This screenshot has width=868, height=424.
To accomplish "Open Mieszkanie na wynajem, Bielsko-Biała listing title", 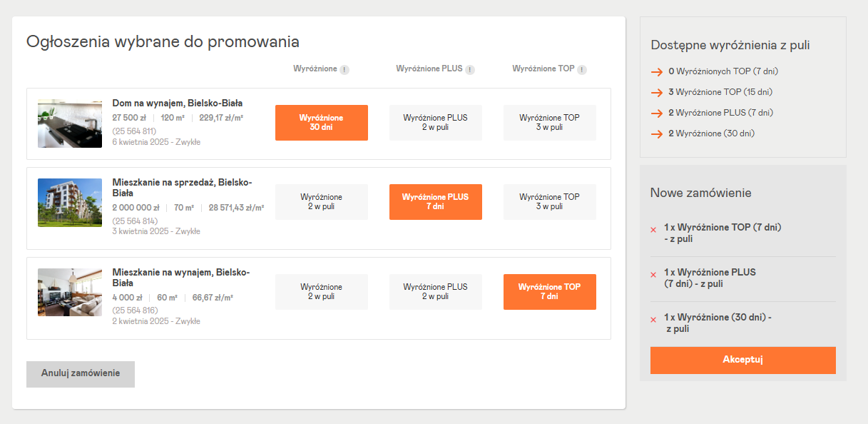I will click(180, 278).
